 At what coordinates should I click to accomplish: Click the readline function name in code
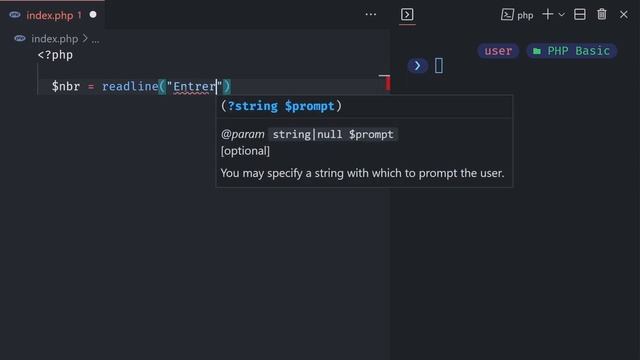point(130,87)
